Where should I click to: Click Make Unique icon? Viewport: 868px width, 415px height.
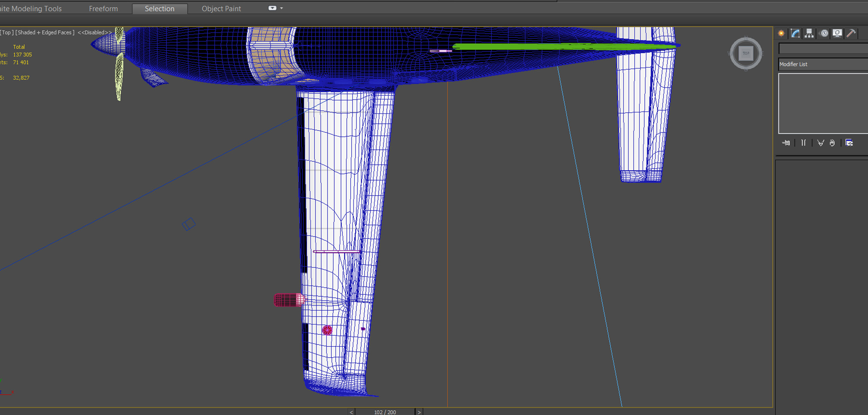pyautogui.click(x=820, y=143)
